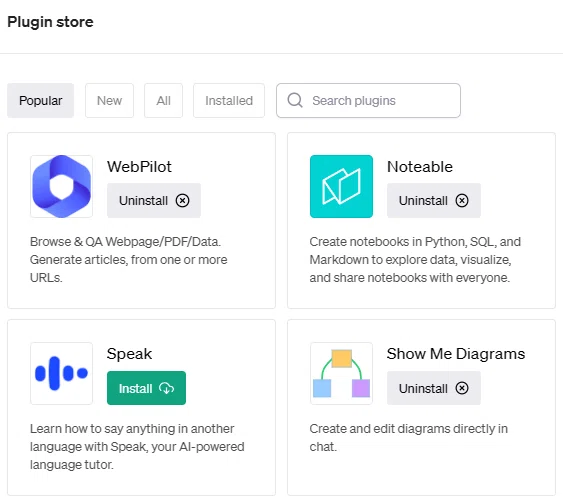Select the Popular tab

coord(41,101)
